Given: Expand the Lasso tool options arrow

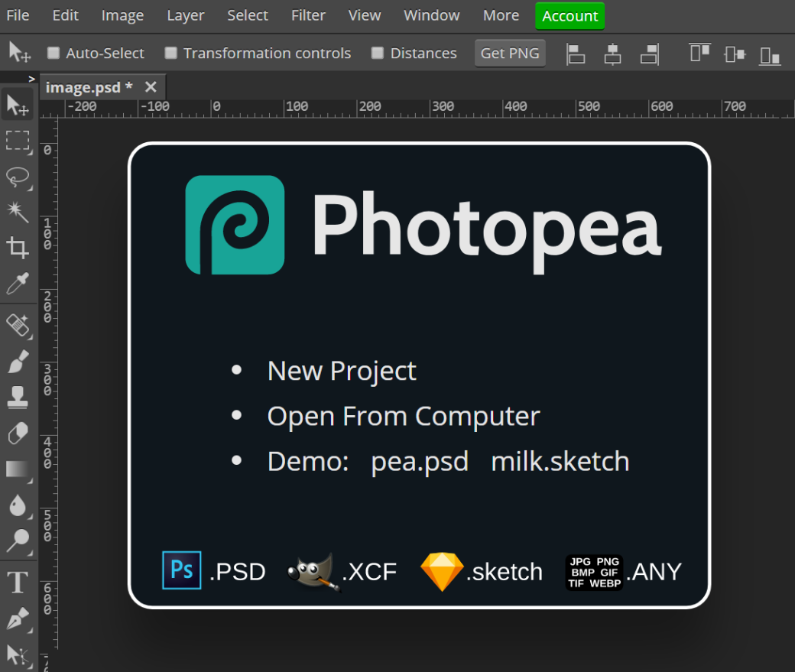Looking at the screenshot, I should point(31,190).
